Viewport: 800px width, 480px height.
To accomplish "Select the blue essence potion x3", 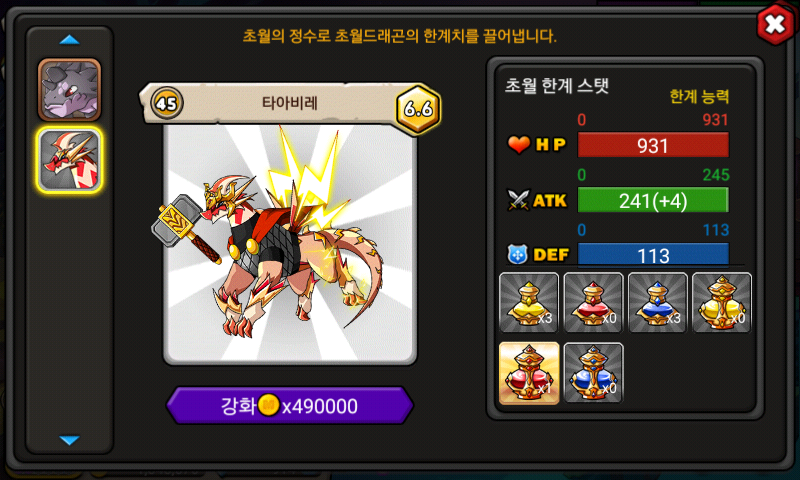I will point(658,303).
